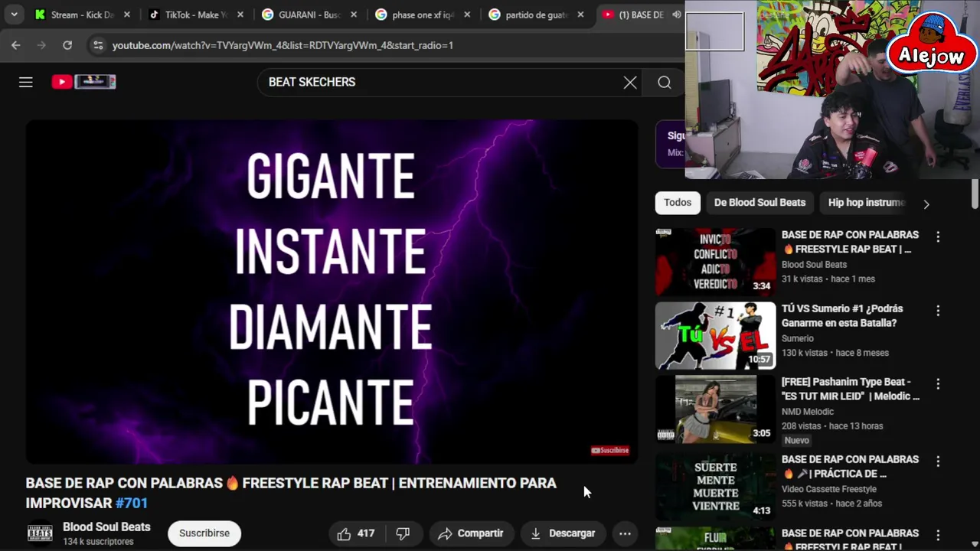Switch to GUARANI Google search tab
Viewport: 980px width, 551px height.
(308, 15)
